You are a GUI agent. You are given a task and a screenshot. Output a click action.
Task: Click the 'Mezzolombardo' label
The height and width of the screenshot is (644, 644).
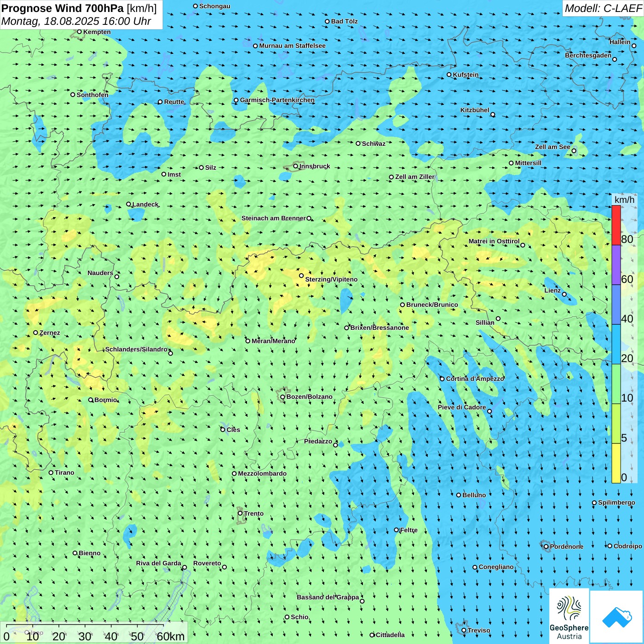point(263,473)
